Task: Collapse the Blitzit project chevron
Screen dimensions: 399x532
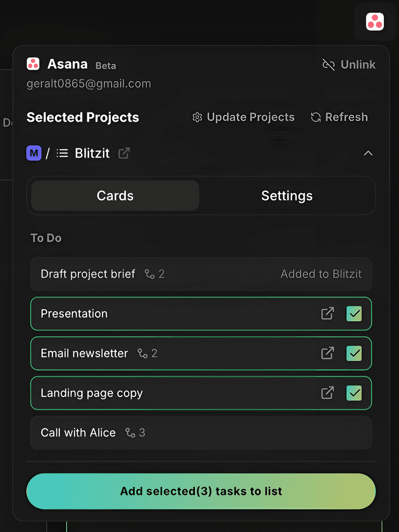Action: pos(368,153)
